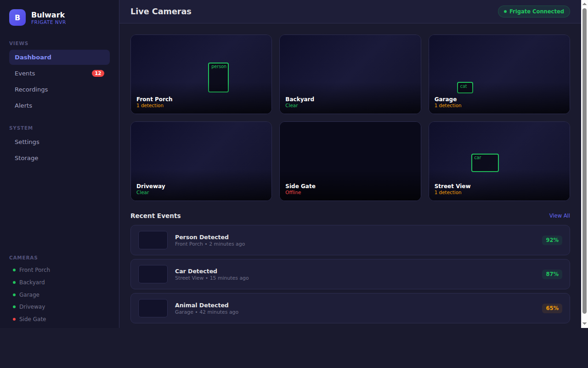View all recent events

559,216
